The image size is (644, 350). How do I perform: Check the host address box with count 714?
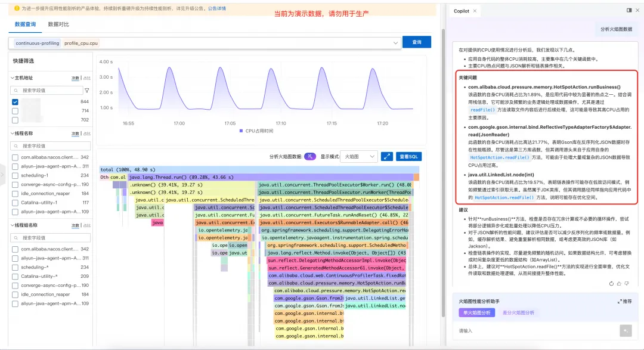[x=15, y=111]
